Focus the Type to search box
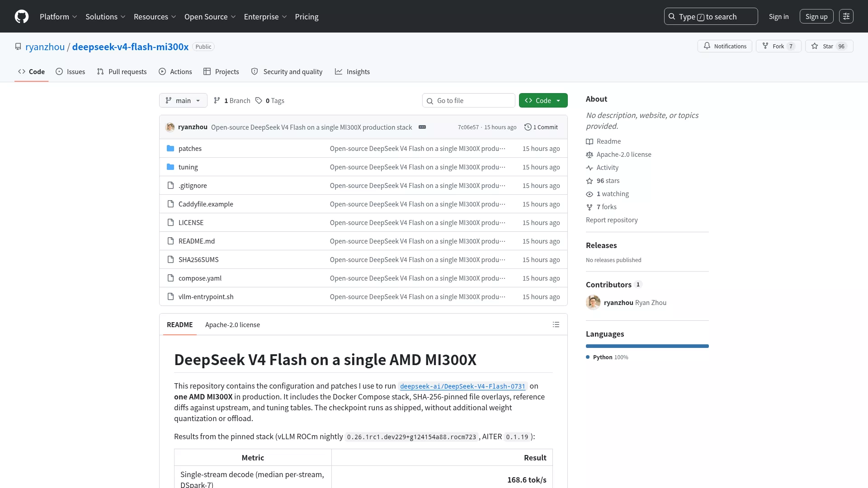The width and height of the screenshot is (868, 488). (x=711, y=17)
